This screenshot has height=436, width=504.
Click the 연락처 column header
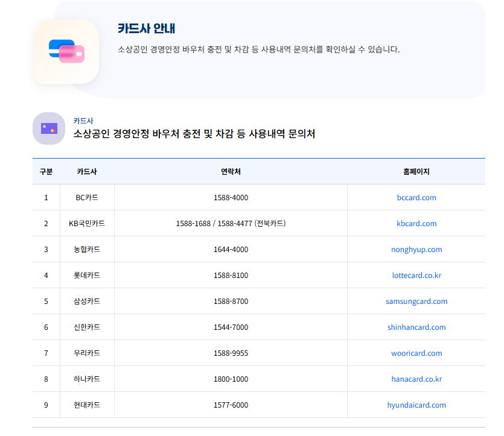(x=231, y=172)
